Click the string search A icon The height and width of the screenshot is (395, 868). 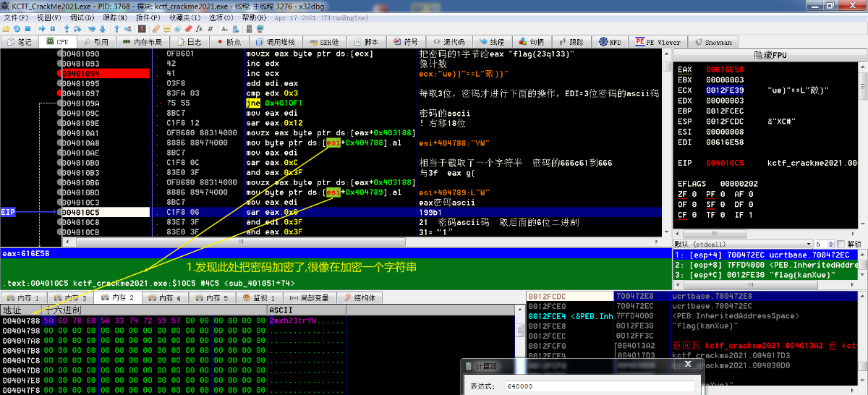[224, 29]
